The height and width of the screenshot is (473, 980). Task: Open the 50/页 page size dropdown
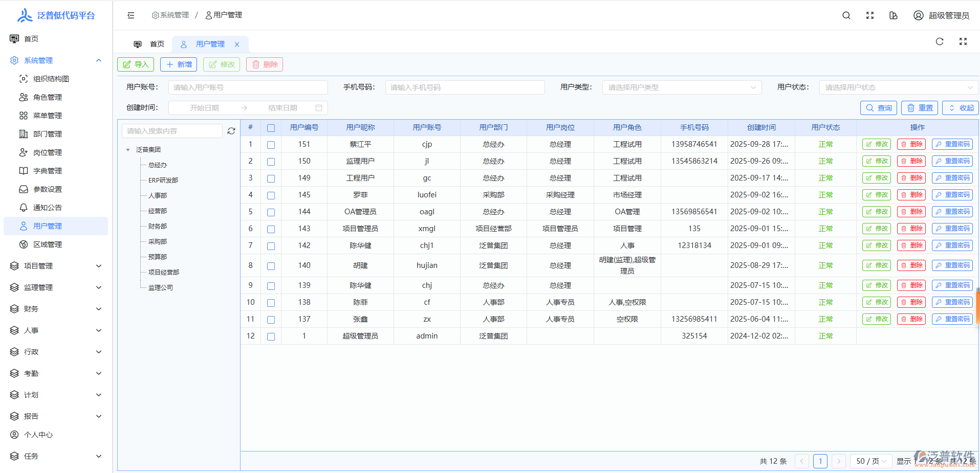870,461
